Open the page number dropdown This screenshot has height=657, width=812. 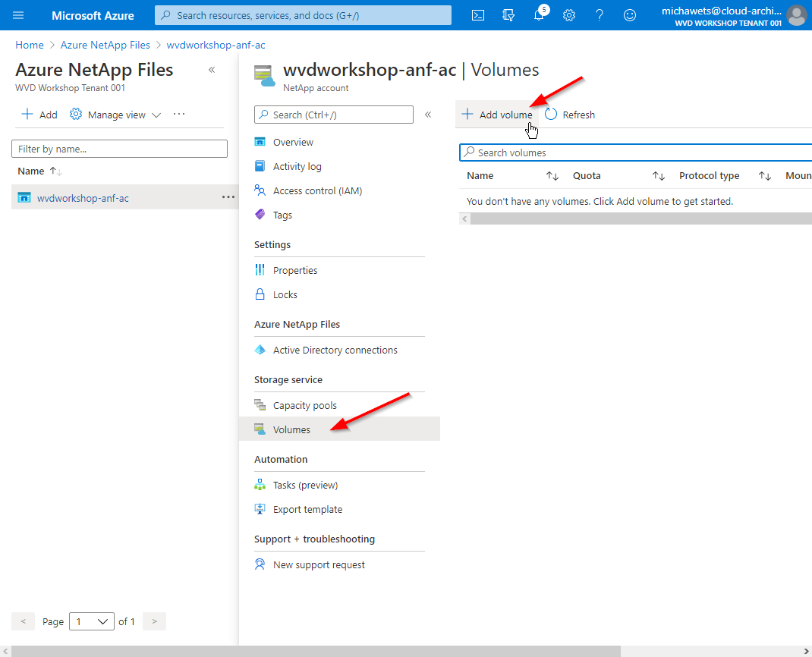[92, 621]
